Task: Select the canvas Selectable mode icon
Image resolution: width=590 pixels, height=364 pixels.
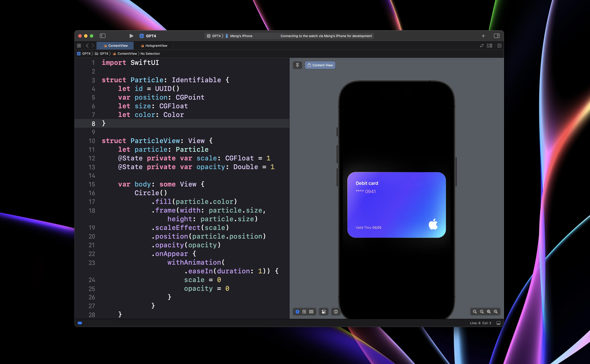Action: point(304,312)
